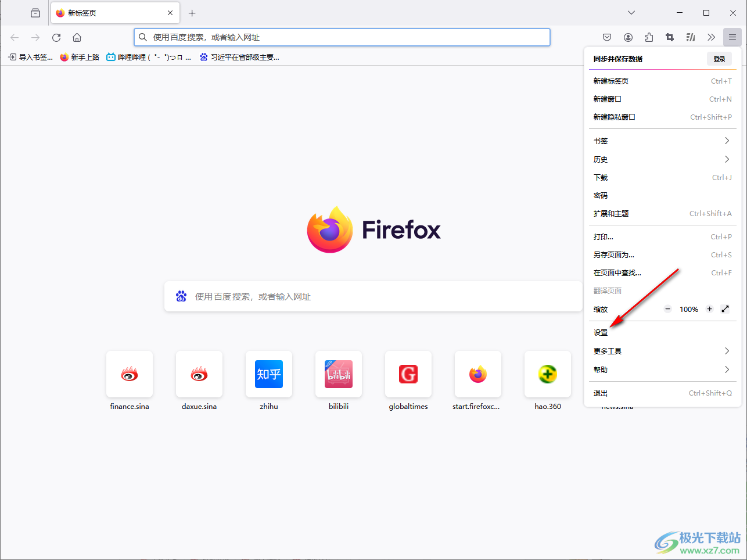Image resolution: width=747 pixels, height=560 pixels.
Task: Open the extensions puzzle icon
Action: pyautogui.click(x=649, y=37)
